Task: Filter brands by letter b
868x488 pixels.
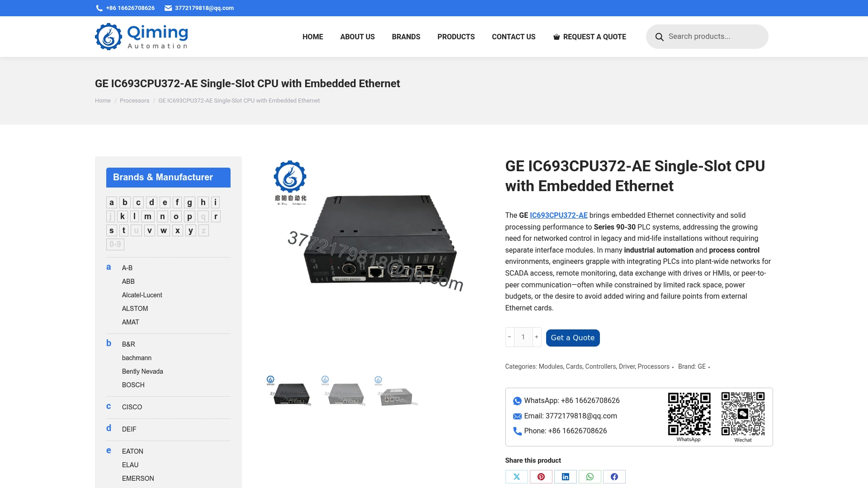Action: coord(125,202)
